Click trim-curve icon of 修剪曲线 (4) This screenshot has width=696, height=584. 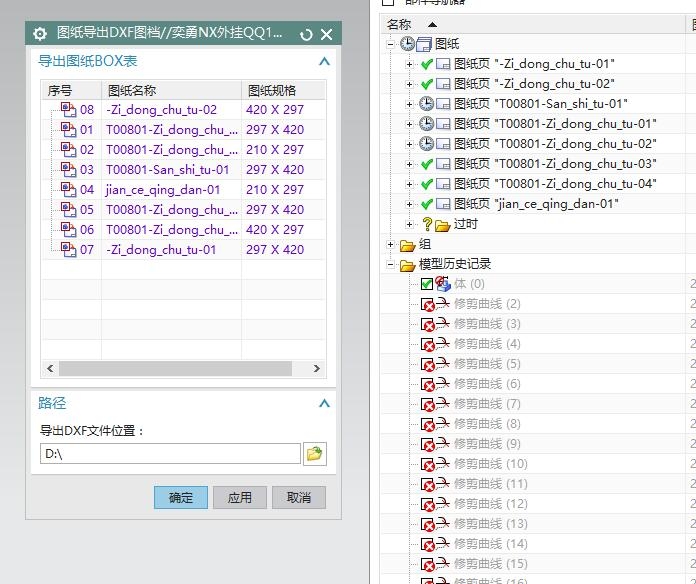pyautogui.click(x=443, y=343)
